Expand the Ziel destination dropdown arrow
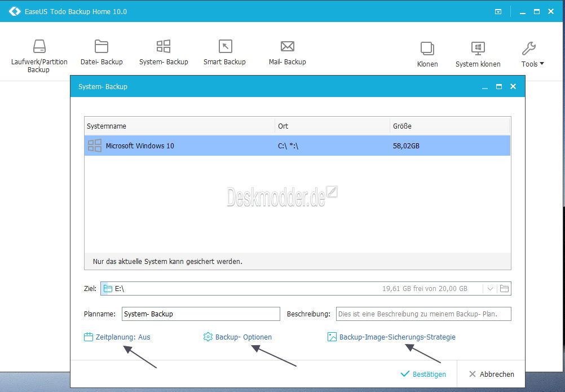 pos(490,289)
